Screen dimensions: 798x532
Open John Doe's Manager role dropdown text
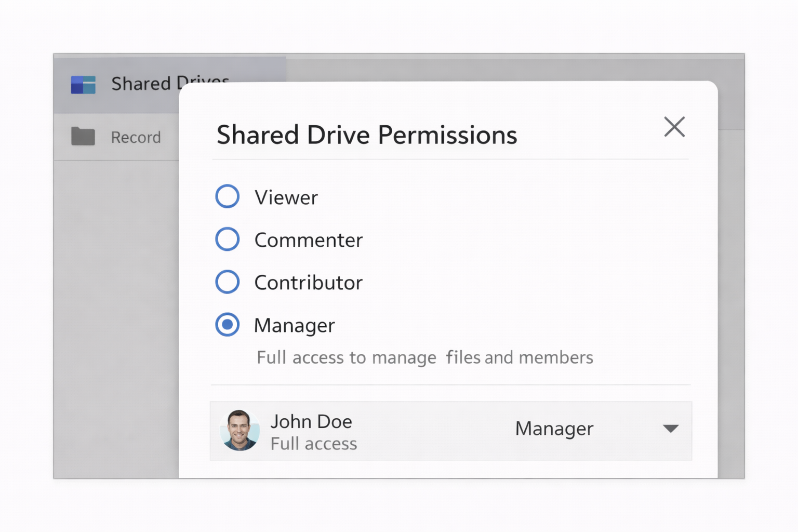(554, 429)
